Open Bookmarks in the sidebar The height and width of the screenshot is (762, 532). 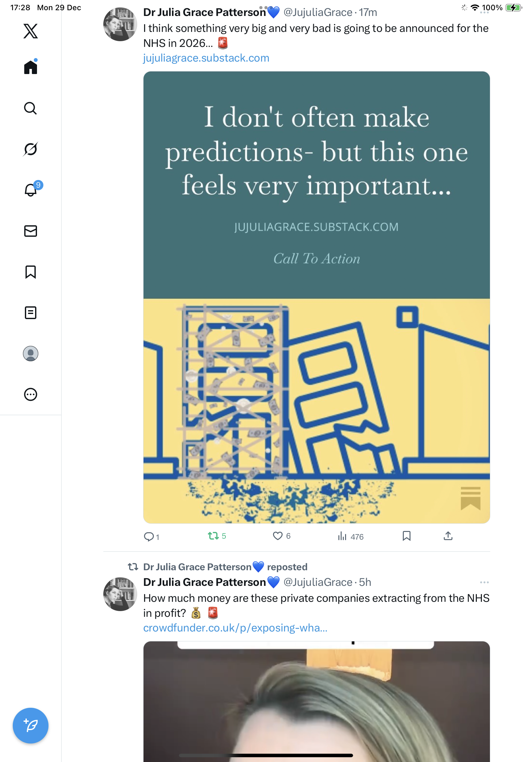[31, 272]
